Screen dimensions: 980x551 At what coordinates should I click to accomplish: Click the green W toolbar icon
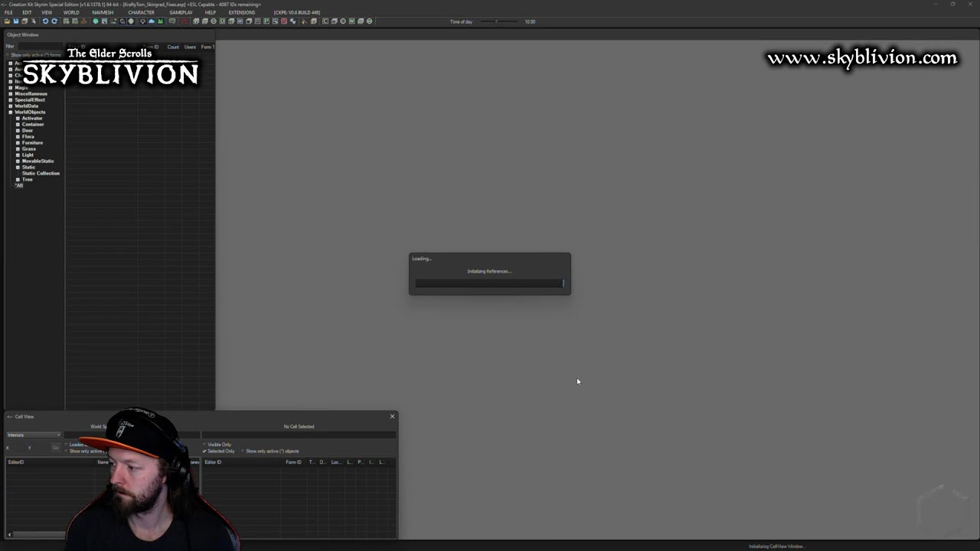352,21
